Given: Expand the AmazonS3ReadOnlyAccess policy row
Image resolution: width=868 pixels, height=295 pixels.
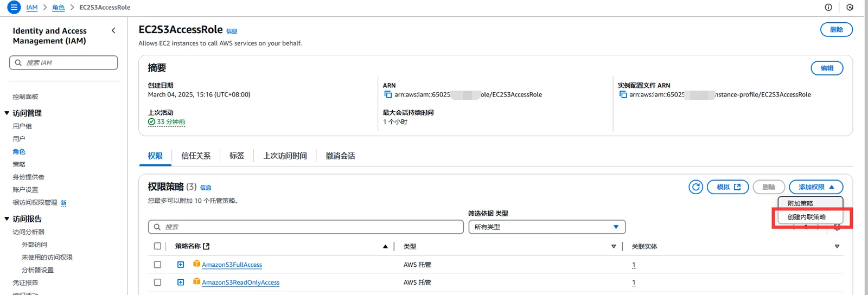Looking at the screenshot, I should tap(181, 283).
